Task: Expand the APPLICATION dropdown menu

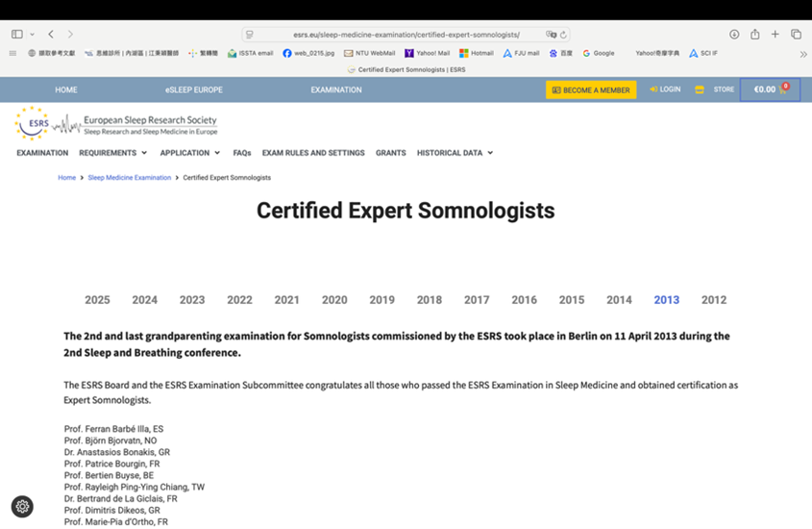Action: click(190, 153)
